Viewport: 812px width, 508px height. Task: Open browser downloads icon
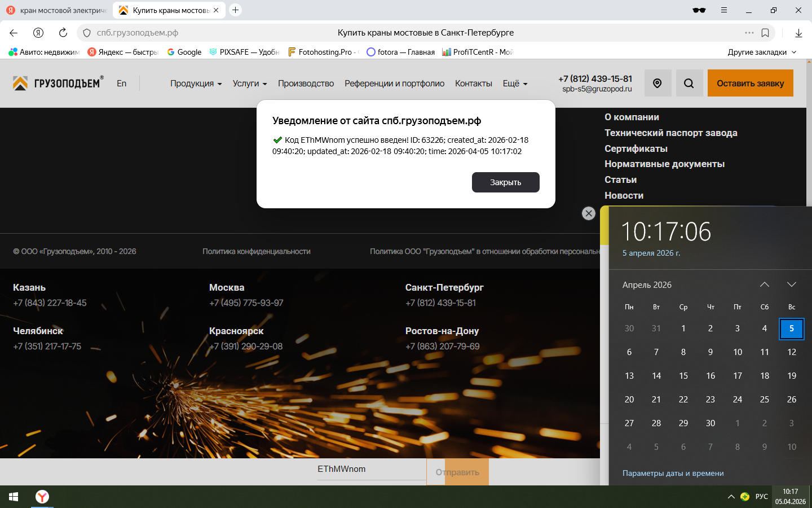pyautogui.click(x=798, y=33)
